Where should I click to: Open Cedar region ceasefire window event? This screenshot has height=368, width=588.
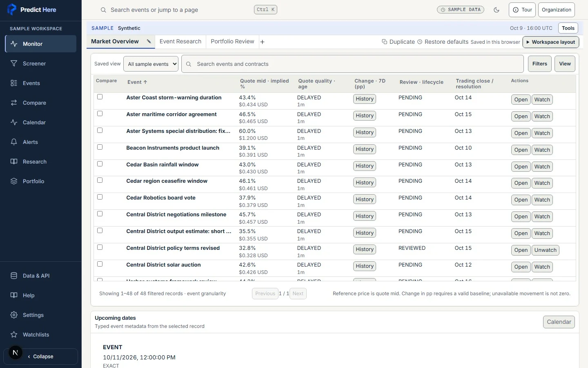click(x=521, y=183)
